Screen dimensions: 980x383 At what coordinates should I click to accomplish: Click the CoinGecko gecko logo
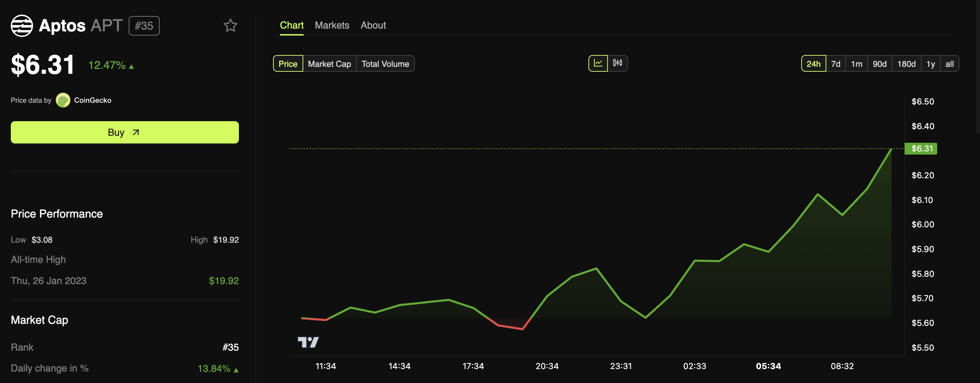(63, 100)
